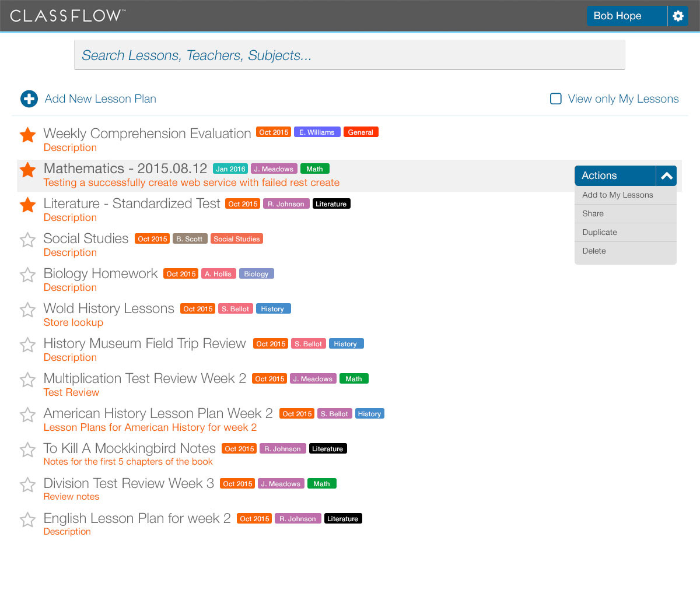Image resolution: width=700 pixels, height=597 pixels.
Task: Open American History Lesson Plan Week 2
Action: tap(158, 413)
